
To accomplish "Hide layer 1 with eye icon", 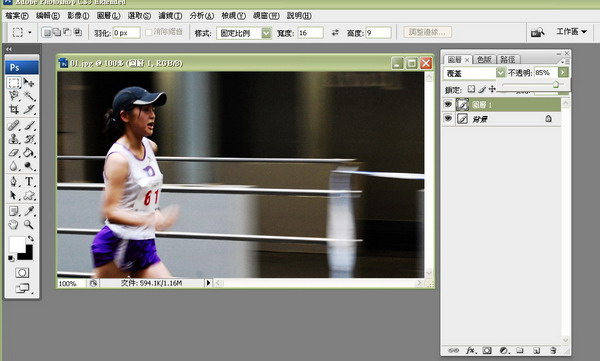I will click(448, 104).
